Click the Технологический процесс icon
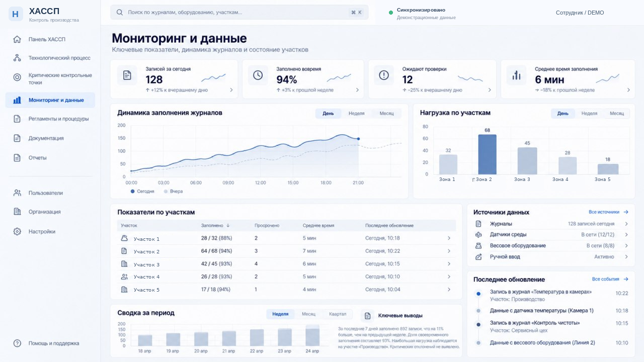644x362 pixels. (17, 58)
